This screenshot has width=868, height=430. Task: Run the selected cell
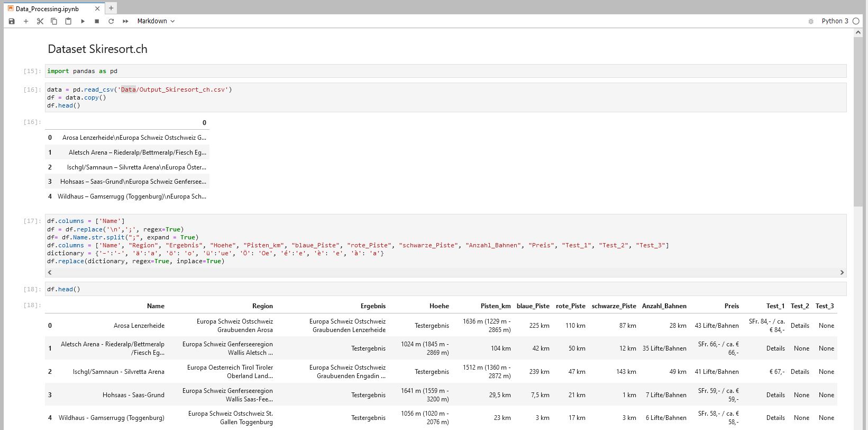(x=83, y=21)
